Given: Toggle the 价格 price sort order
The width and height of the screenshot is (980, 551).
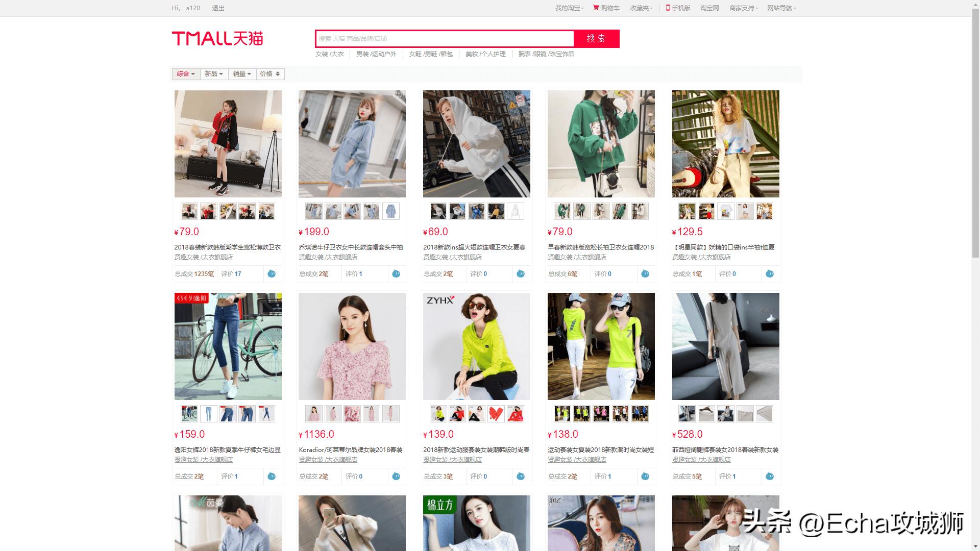Looking at the screenshot, I should 270,74.
